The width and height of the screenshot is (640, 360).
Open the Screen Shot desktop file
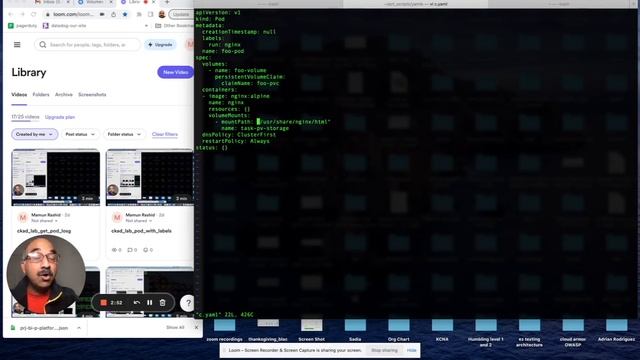[x=311, y=329]
